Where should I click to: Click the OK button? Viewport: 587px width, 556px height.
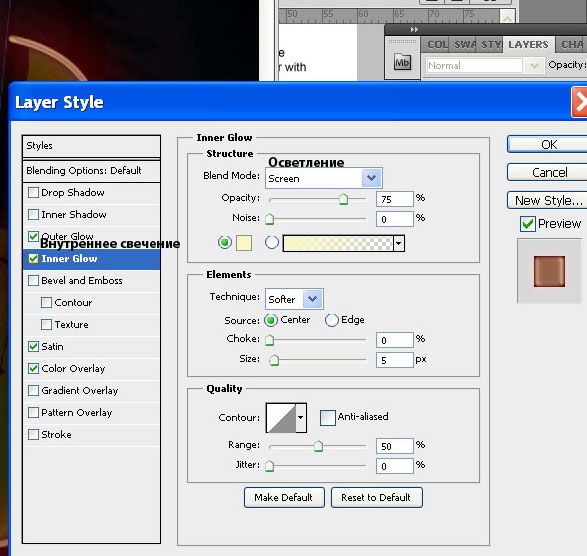tap(547, 145)
